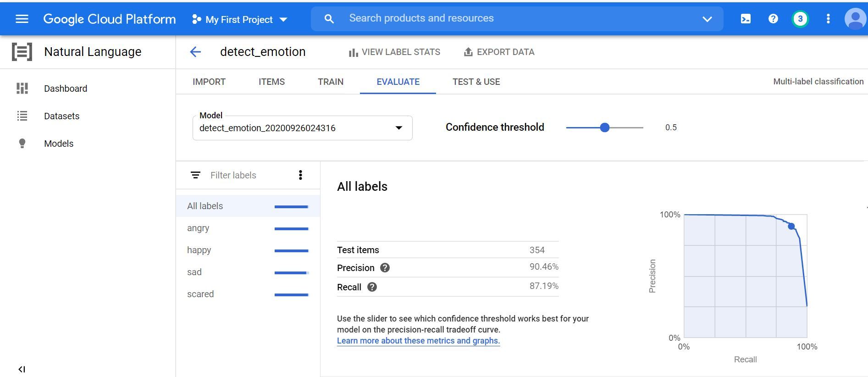The width and height of the screenshot is (868, 377).
Task: Click VIEW LABEL STATS button
Action: click(394, 52)
